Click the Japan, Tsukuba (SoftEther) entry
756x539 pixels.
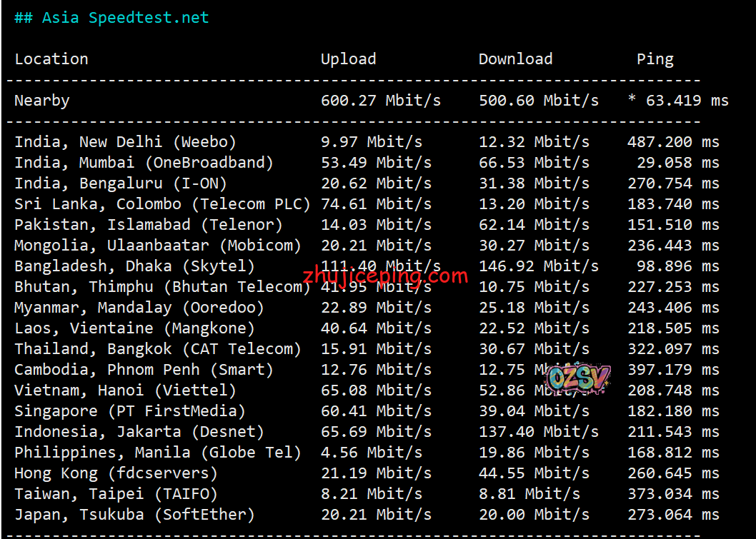tap(134, 515)
